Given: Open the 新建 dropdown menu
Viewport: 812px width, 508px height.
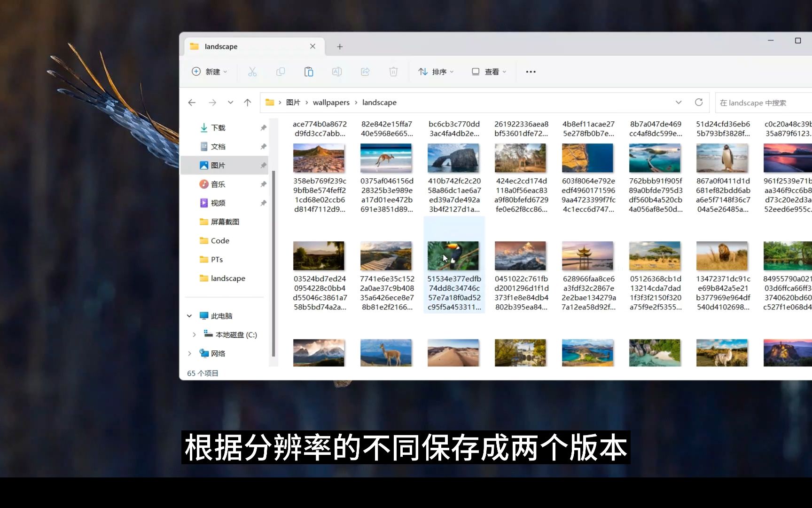Looking at the screenshot, I should coord(210,71).
